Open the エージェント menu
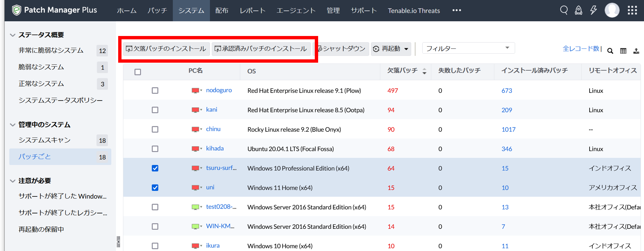The height and width of the screenshot is (251, 644). [x=296, y=11]
